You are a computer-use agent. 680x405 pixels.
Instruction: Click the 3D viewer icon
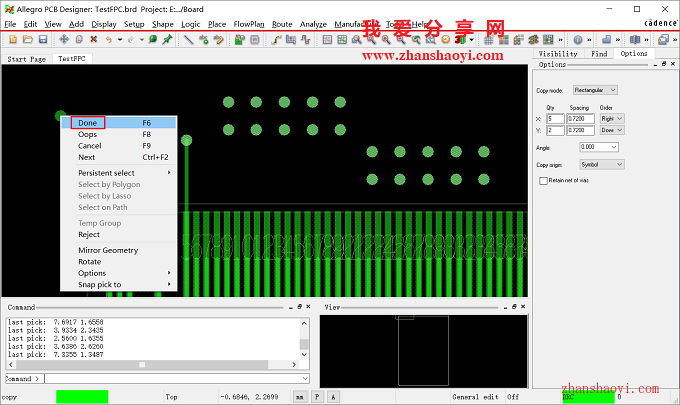tap(460, 39)
